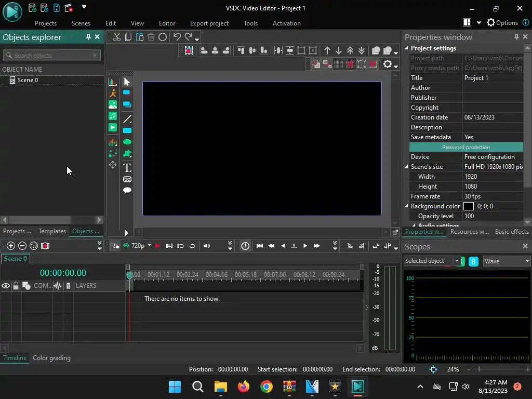Collapse the Background color property group

pos(406,206)
